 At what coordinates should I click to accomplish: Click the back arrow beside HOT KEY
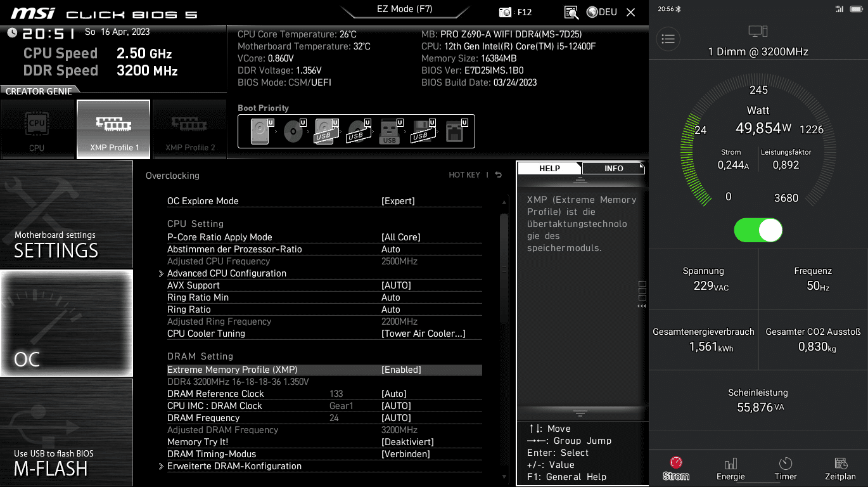click(499, 175)
